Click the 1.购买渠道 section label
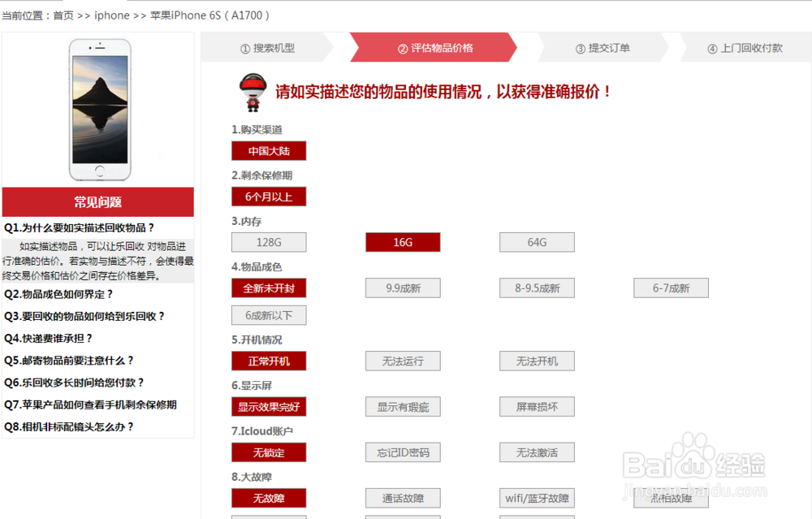 click(257, 129)
